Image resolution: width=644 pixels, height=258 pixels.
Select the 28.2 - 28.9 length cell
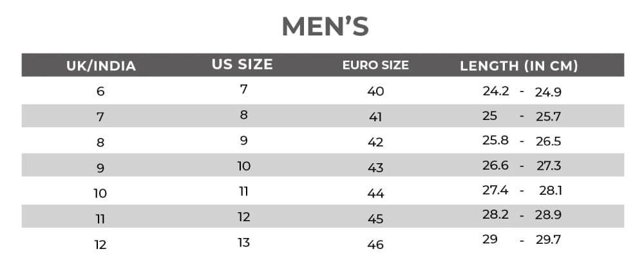(522, 215)
